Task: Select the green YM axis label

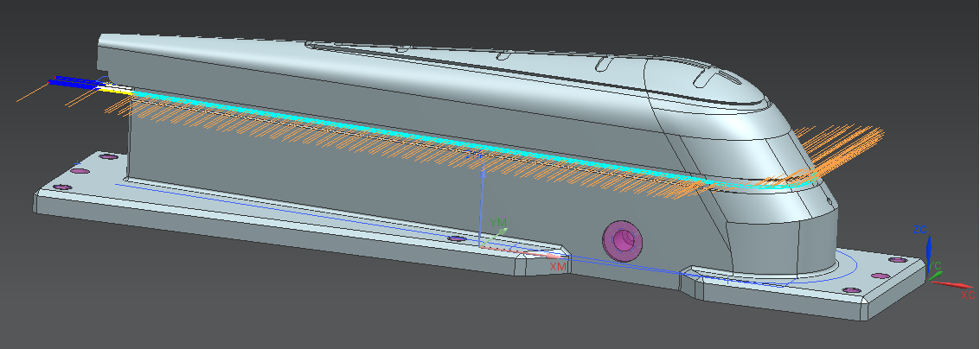Action: point(498,224)
